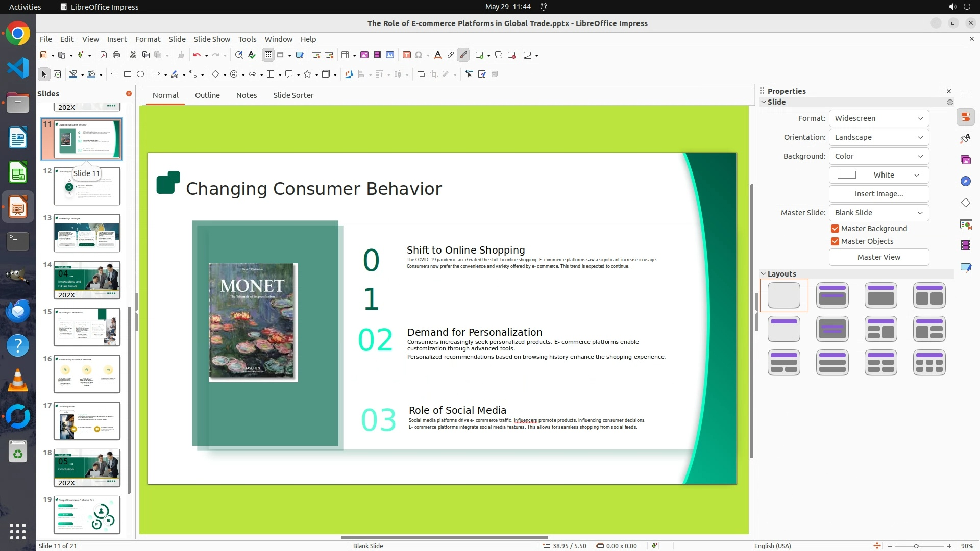This screenshot has height=551, width=980.
Task: Select slide 14 thumbnail in Slides panel
Action: 87,280
